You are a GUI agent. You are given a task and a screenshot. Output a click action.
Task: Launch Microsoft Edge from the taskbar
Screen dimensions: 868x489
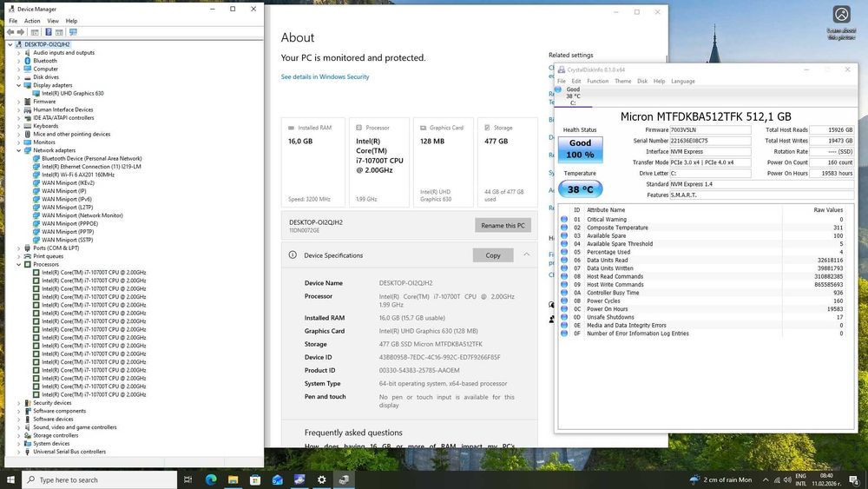click(x=211, y=479)
